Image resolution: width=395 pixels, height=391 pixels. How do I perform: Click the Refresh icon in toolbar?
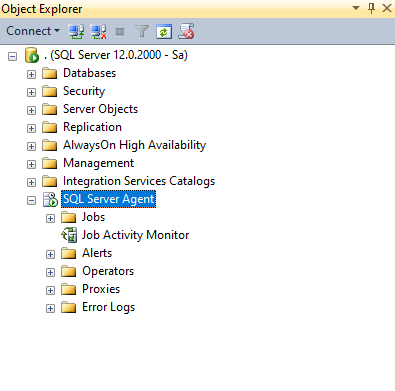tap(164, 32)
